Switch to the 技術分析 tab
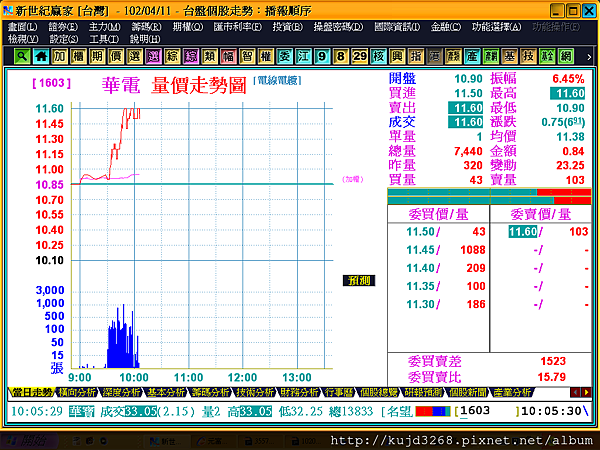Screen dimensions: 600x450 click(255, 392)
